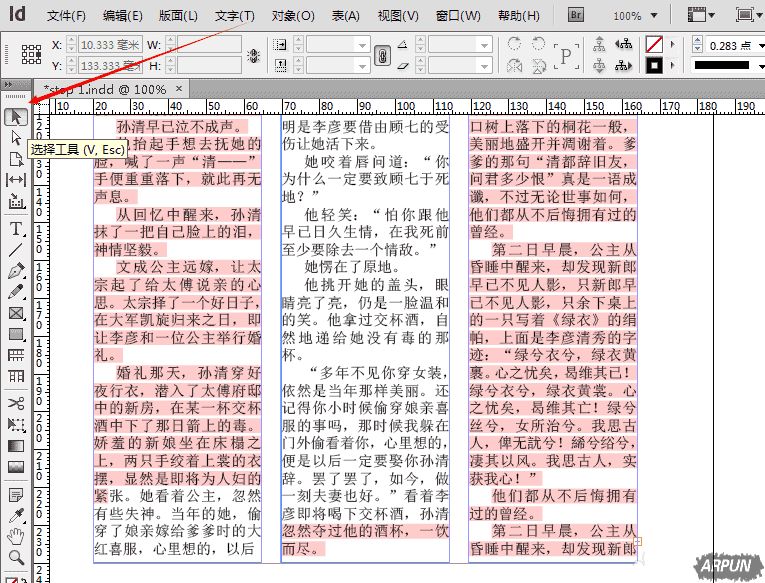Select the Eyedropper tool
The width and height of the screenshot is (765, 583).
[16, 516]
